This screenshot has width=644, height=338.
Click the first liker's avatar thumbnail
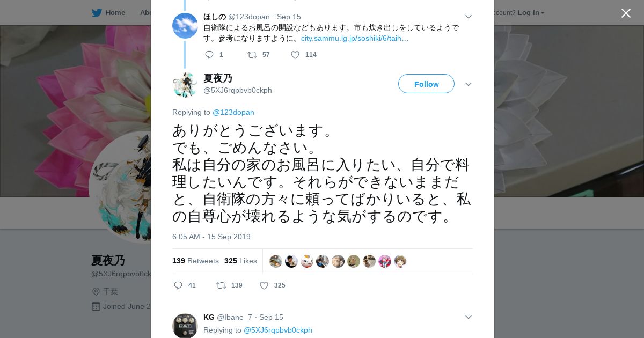pos(276,261)
